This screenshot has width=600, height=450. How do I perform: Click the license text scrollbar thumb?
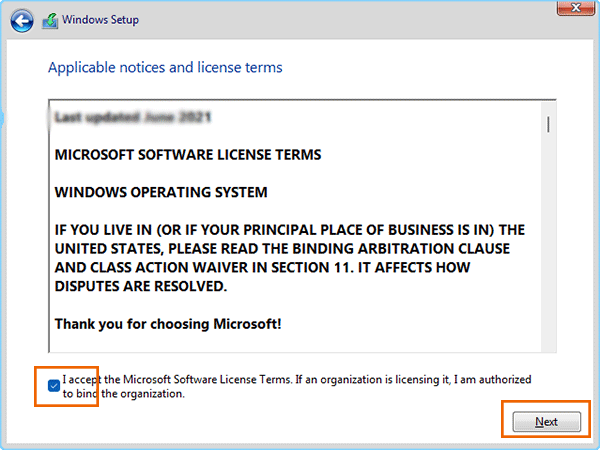click(548, 125)
